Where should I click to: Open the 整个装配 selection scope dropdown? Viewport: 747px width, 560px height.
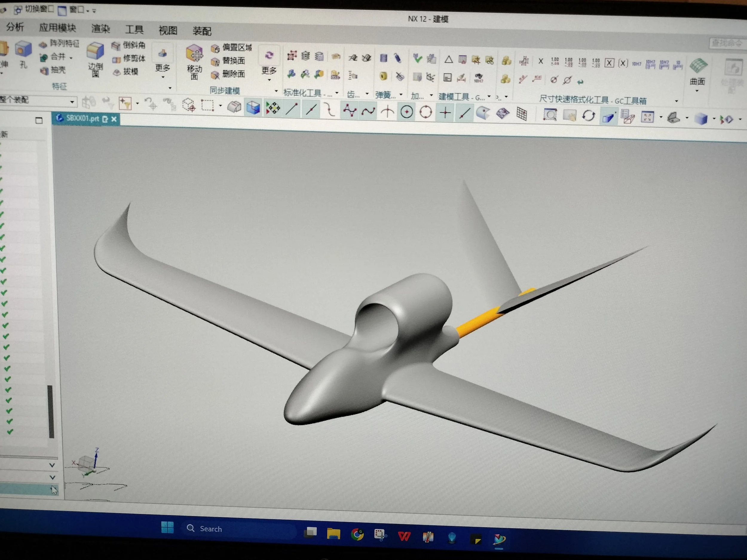pos(72,101)
